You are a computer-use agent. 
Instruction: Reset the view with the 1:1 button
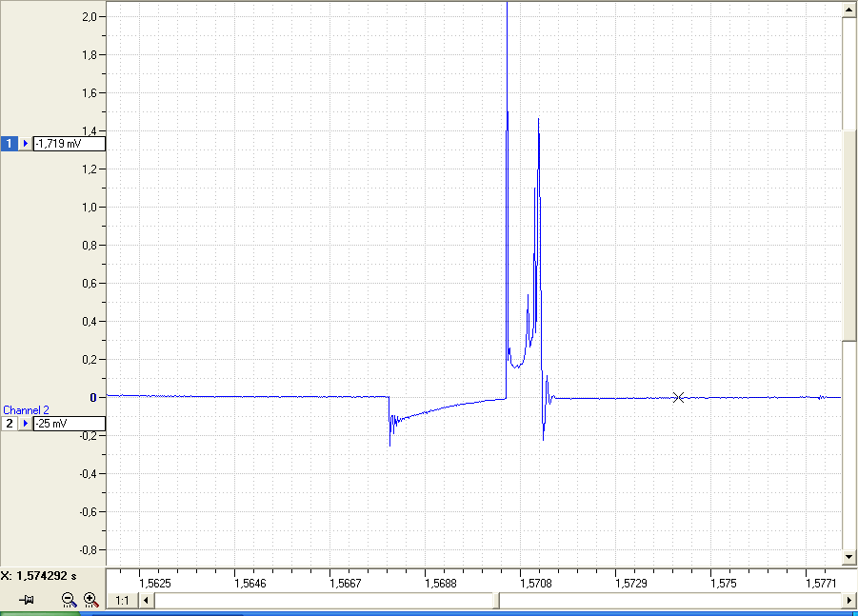(122, 600)
